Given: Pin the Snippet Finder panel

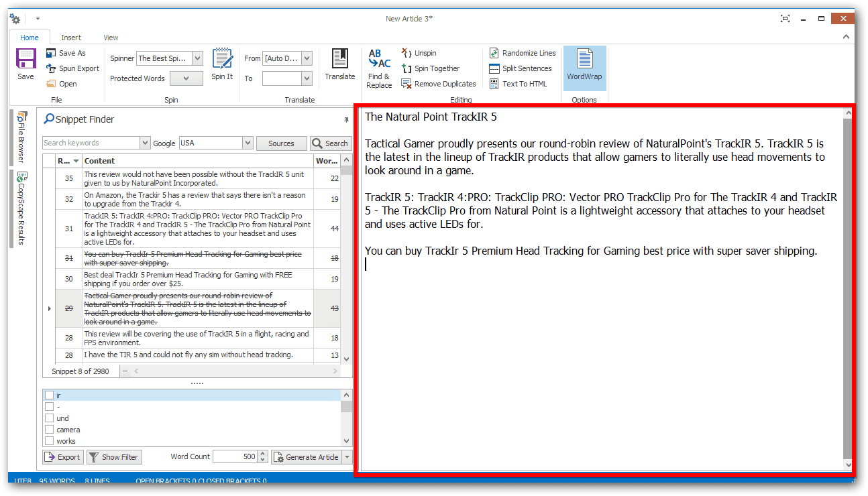Looking at the screenshot, I should click(x=346, y=119).
